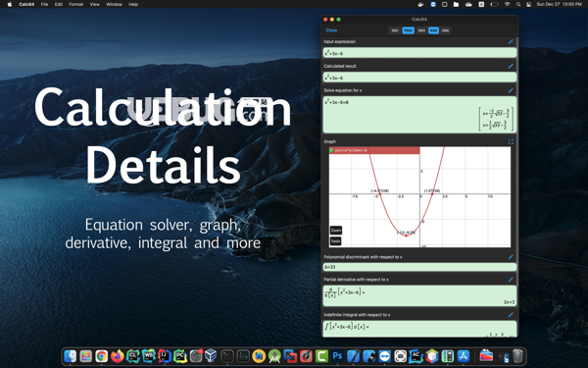588x368 pixels.
Task: Expand the Graph to full screen
Action: tap(511, 141)
